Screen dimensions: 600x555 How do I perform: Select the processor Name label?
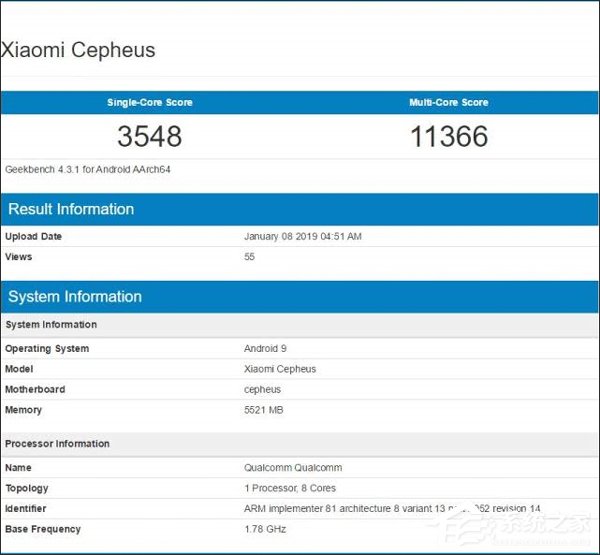click(18, 468)
